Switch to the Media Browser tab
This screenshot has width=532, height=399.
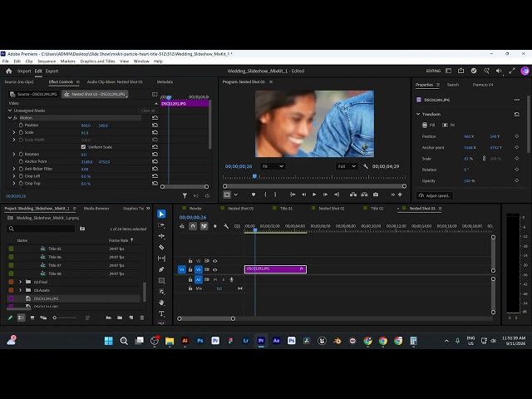96,209
